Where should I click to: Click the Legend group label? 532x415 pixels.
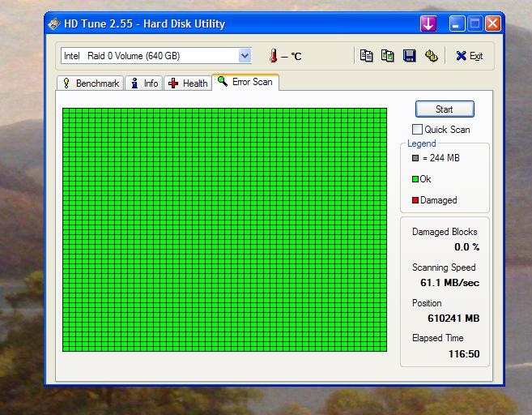coord(421,143)
